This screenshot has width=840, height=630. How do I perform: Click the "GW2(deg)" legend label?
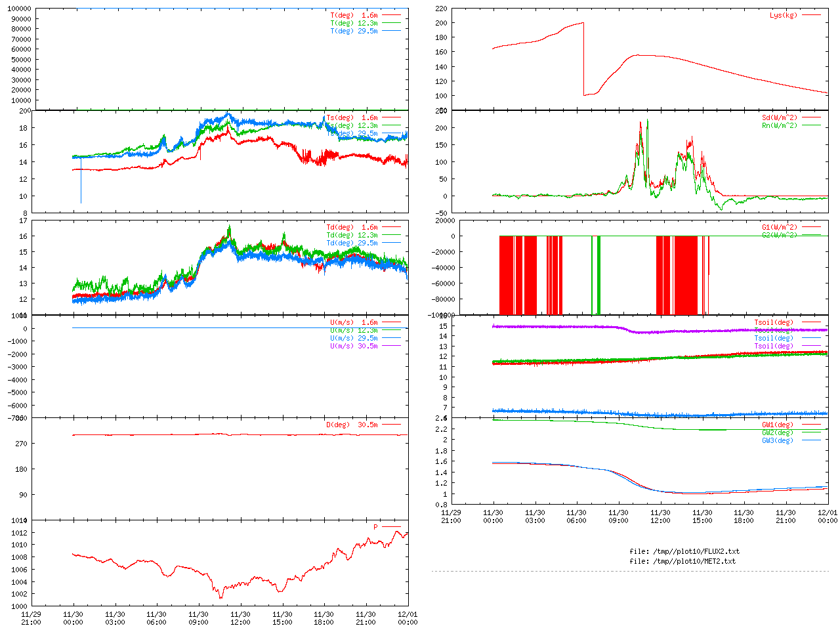coord(778,432)
